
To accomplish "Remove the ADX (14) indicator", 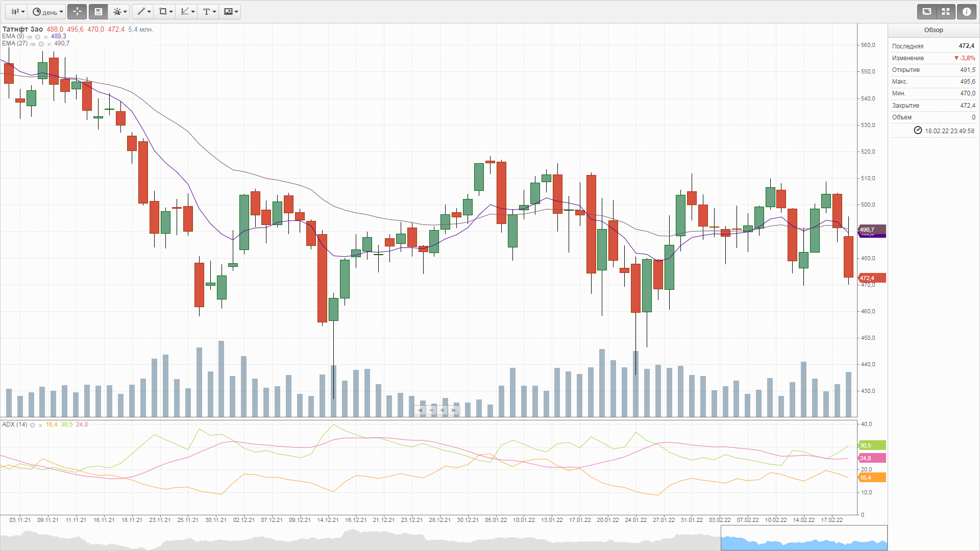I will click(40, 425).
